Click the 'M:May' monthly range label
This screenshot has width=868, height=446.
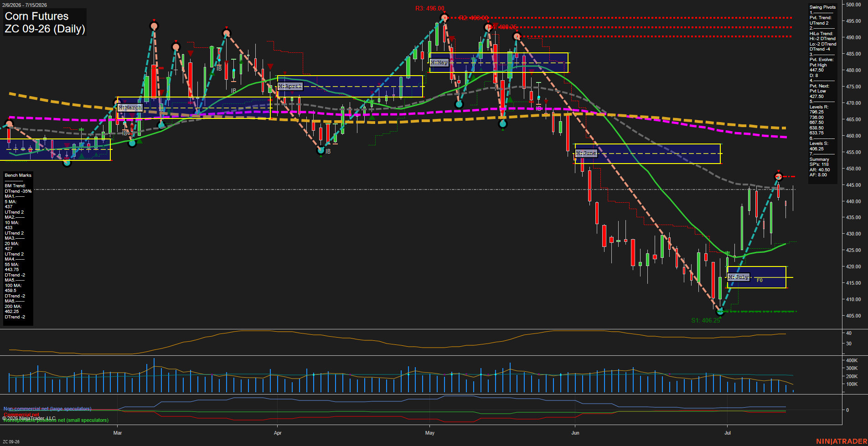tap(439, 62)
